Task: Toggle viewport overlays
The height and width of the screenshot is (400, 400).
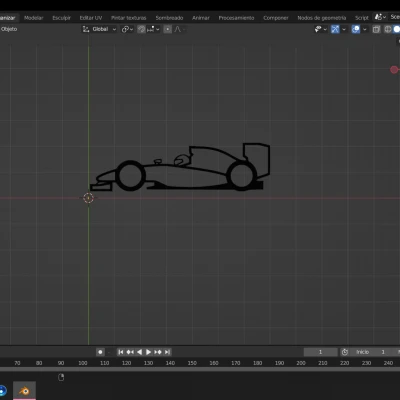Action: point(356,29)
